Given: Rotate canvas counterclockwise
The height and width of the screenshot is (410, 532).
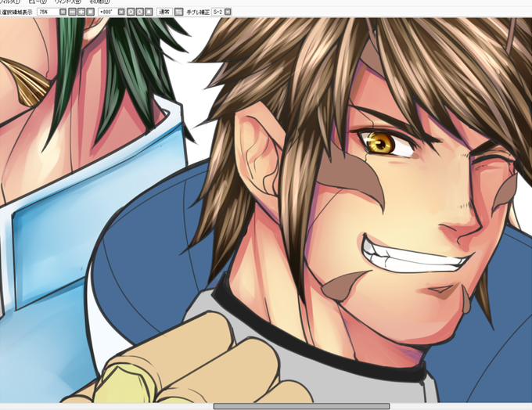Looking at the screenshot, I should pos(131,12).
